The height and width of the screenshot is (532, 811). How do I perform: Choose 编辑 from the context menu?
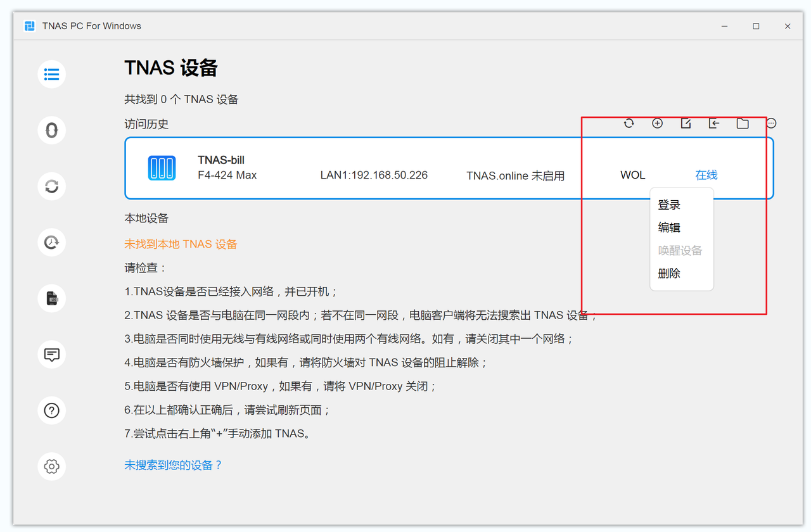(669, 228)
